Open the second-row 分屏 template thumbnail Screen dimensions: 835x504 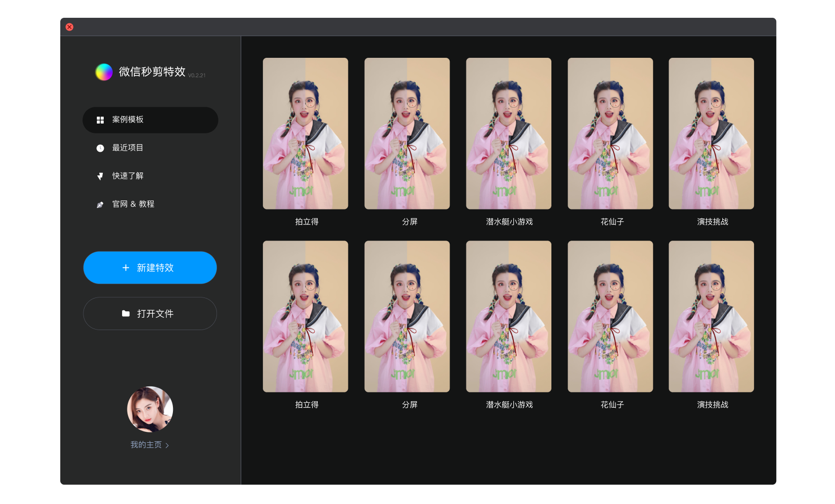[407, 317]
